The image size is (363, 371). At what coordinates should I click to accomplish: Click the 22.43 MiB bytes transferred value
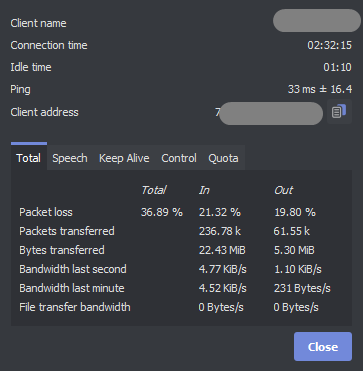222,250
